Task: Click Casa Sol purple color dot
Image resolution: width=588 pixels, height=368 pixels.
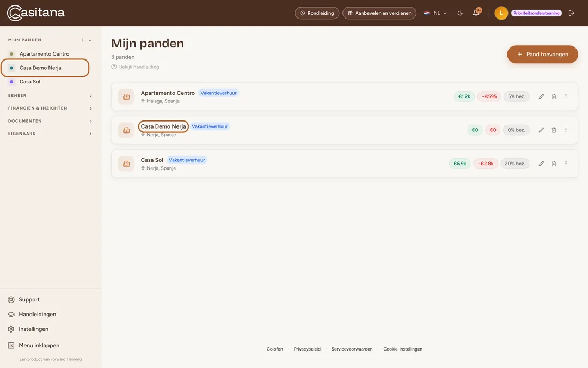Action: pos(11,81)
